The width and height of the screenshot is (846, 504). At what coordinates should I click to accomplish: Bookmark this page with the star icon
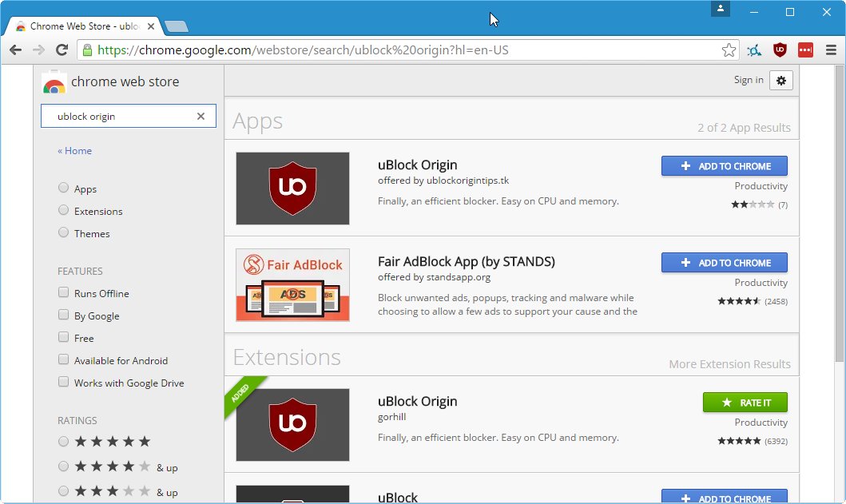[729, 50]
